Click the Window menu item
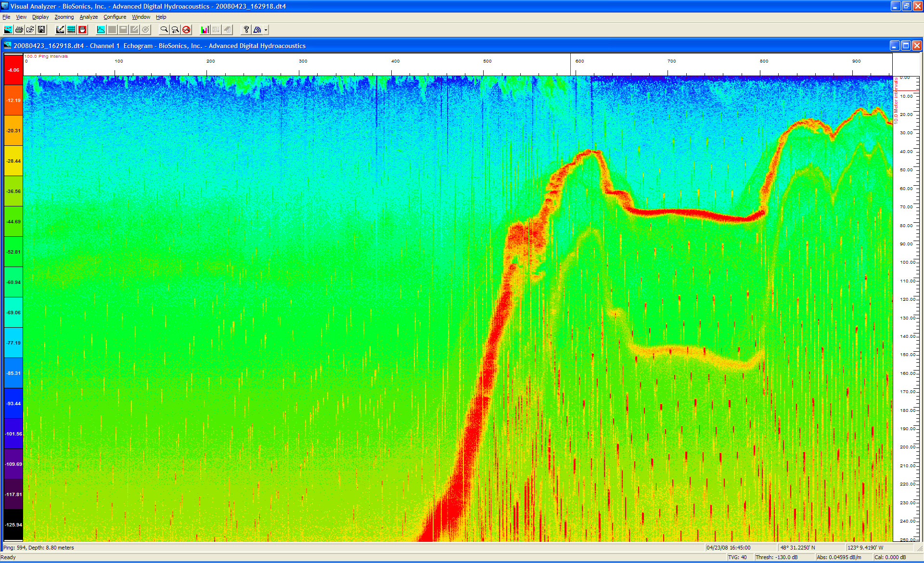924x563 pixels. 141,17
